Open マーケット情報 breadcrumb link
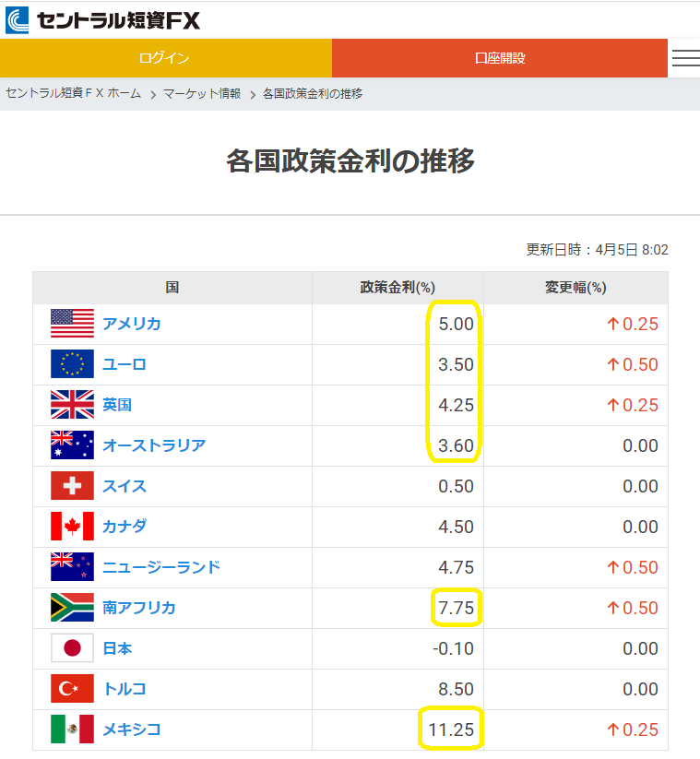The height and width of the screenshot is (759, 700). pyautogui.click(x=202, y=93)
